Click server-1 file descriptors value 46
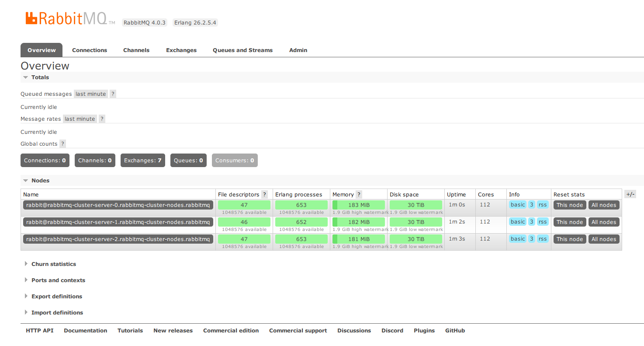 click(244, 222)
